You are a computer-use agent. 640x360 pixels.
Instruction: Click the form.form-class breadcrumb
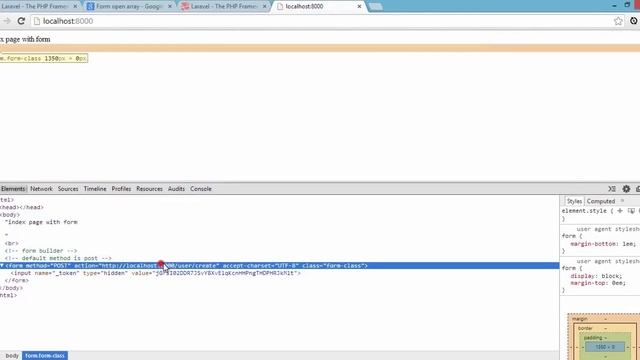pos(45,356)
